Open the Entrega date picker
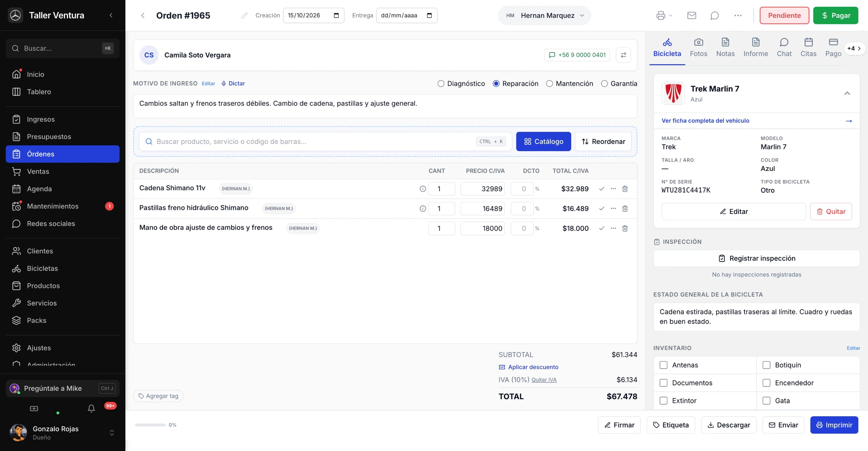 coord(429,16)
